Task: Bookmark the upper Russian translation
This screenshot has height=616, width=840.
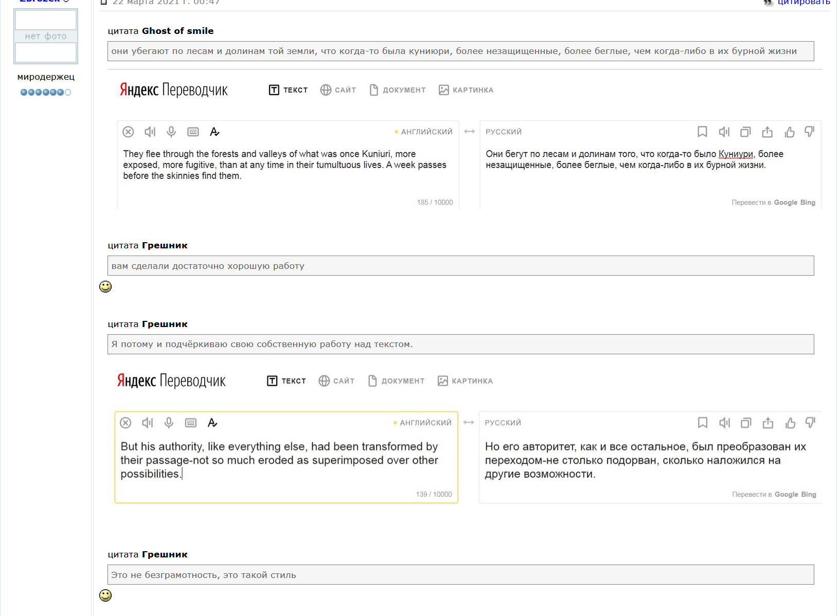Action: (x=702, y=132)
